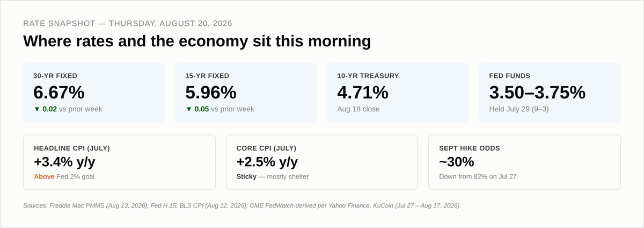This screenshot has height=228, width=644.
Task: Click the HEADLINE CPI (JULY) card
Action: coord(119,162)
